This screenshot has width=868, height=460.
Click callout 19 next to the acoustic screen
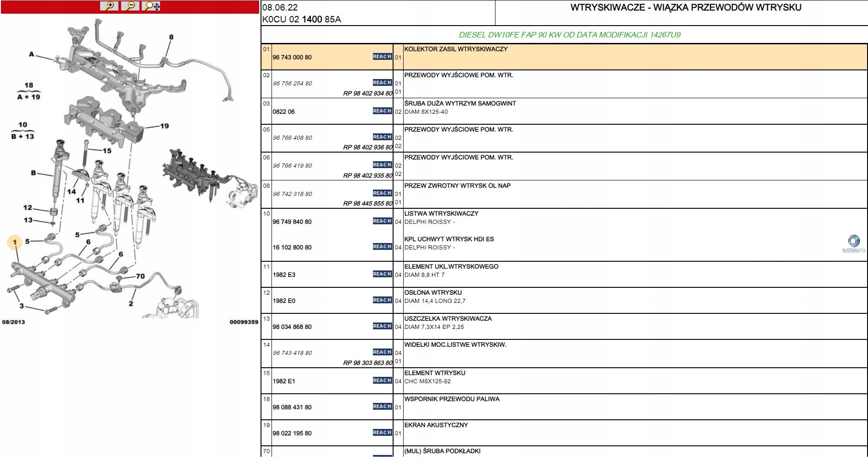point(165,126)
